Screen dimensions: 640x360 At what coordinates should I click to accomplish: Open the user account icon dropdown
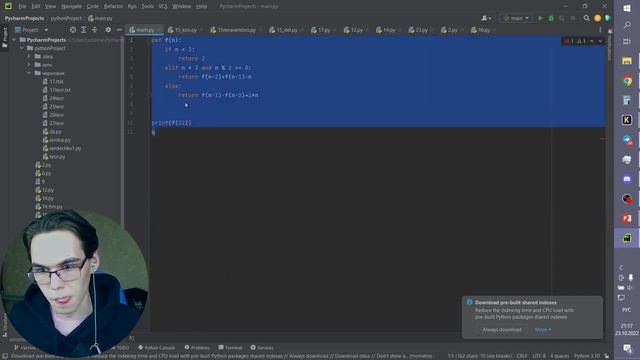pos(486,18)
